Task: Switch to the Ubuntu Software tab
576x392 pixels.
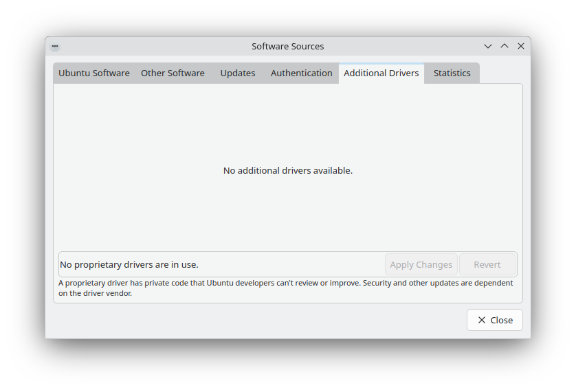Action: [93, 73]
